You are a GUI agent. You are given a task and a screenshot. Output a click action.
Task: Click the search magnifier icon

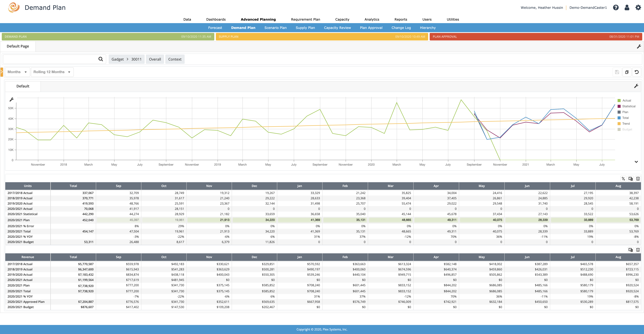point(100,59)
